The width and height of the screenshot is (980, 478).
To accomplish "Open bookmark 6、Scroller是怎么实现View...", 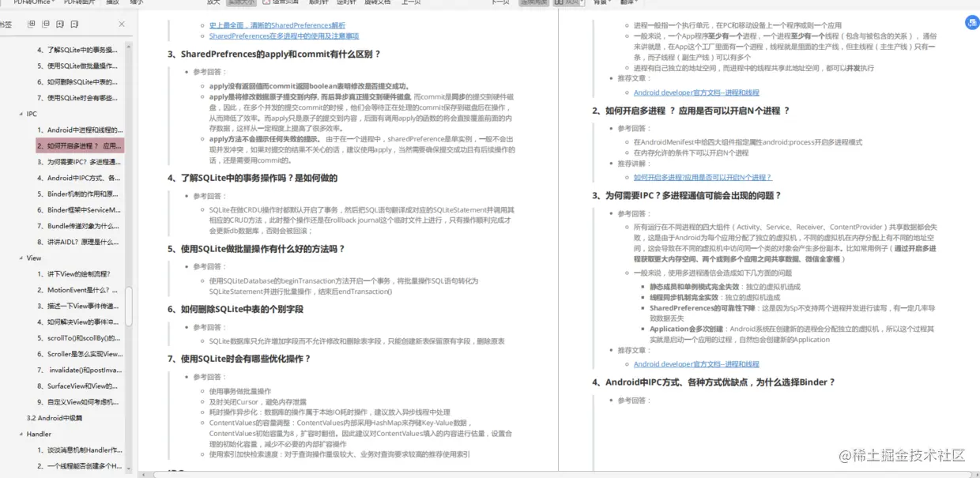I will (79, 354).
